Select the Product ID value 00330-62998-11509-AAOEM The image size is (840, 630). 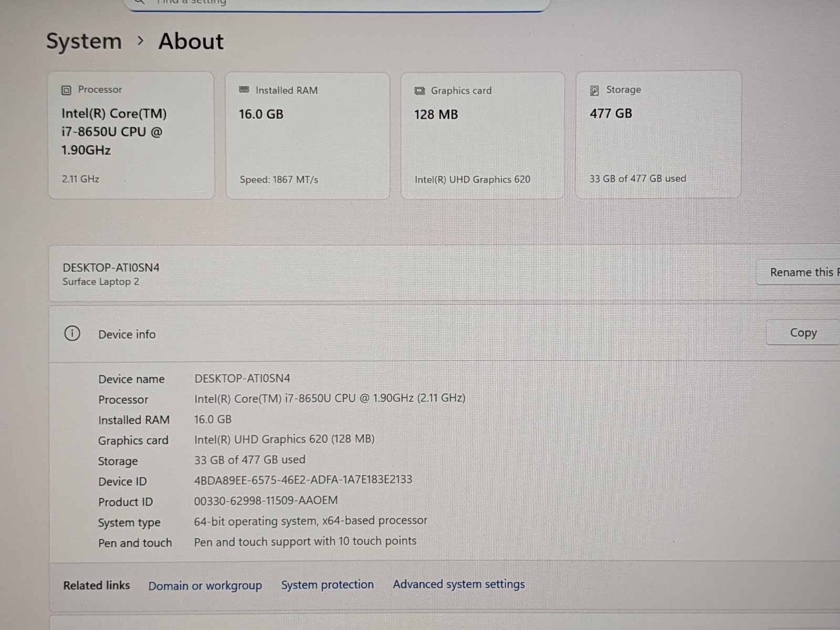[x=266, y=500]
